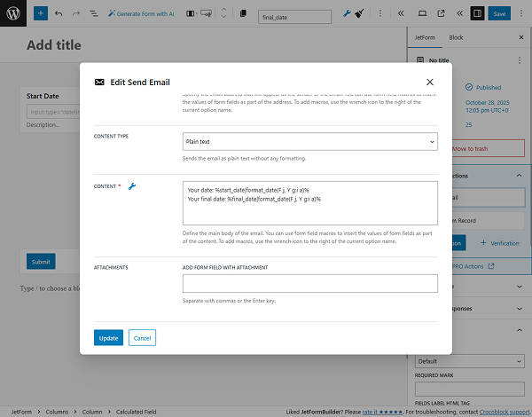Click the first double-chevron collapse icon

[401, 13]
